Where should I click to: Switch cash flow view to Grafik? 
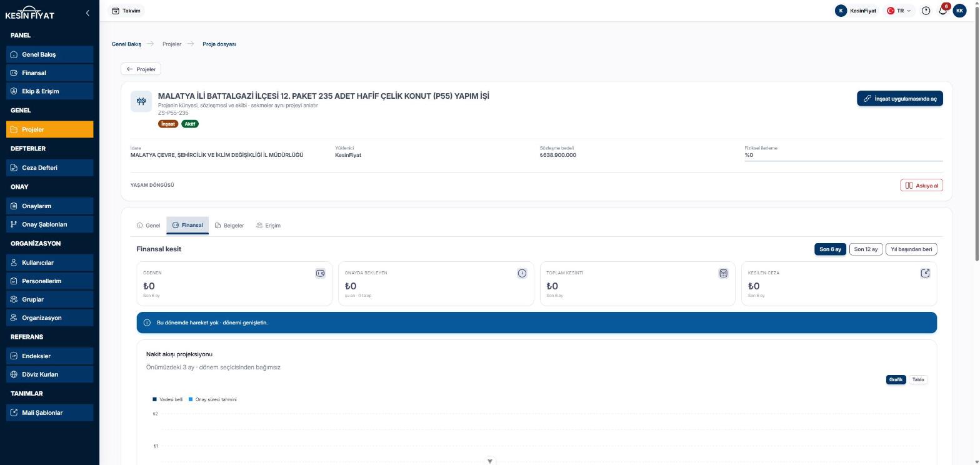click(x=896, y=380)
